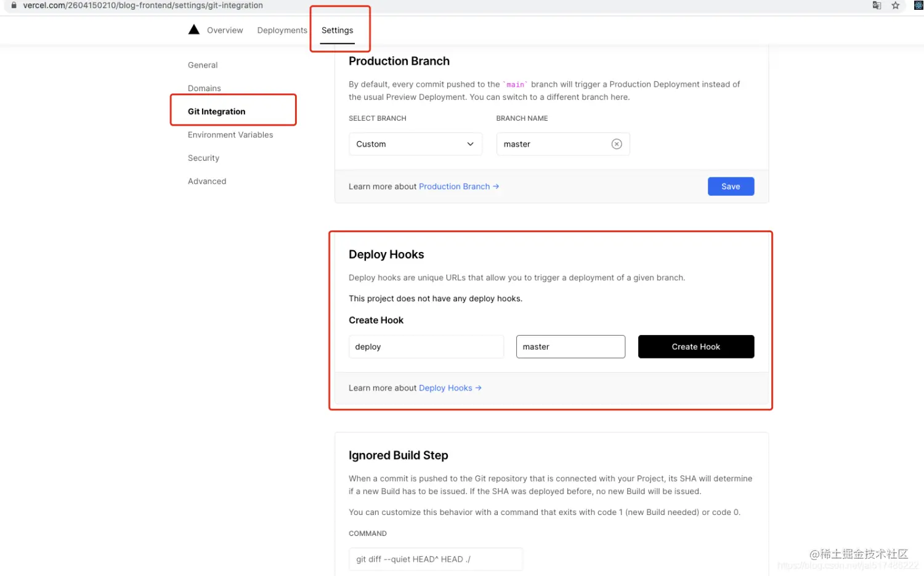The image size is (924, 576).
Task: Open Environment Variables settings
Action: [230, 135]
